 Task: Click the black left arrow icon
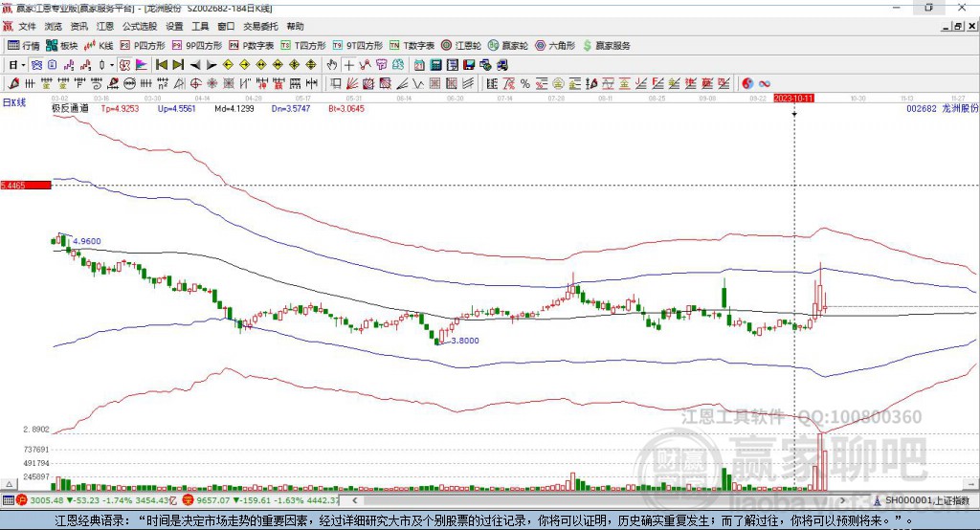pyautogui.click(x=195, y=65)
